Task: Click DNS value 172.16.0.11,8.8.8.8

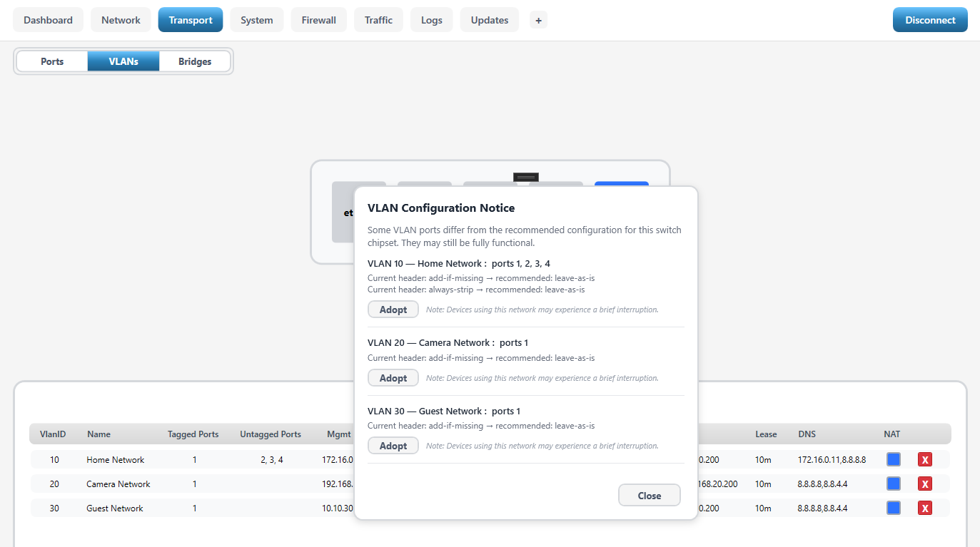Action: pyautogui.click(x=832, y=460)
